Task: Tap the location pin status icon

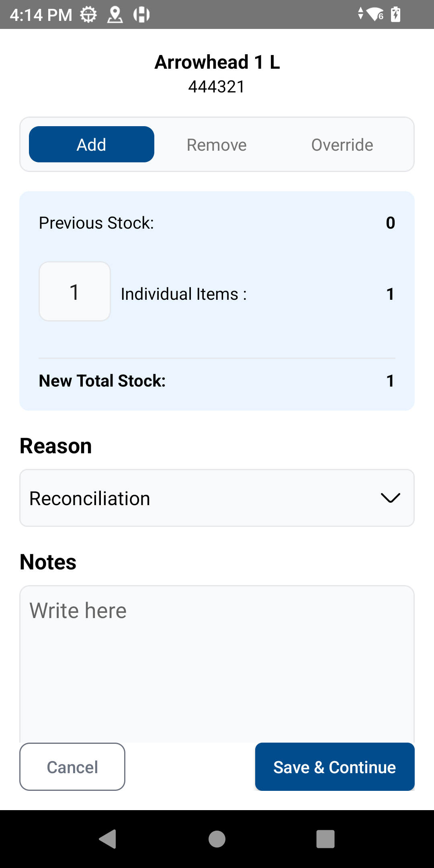Action: (115, 15)
